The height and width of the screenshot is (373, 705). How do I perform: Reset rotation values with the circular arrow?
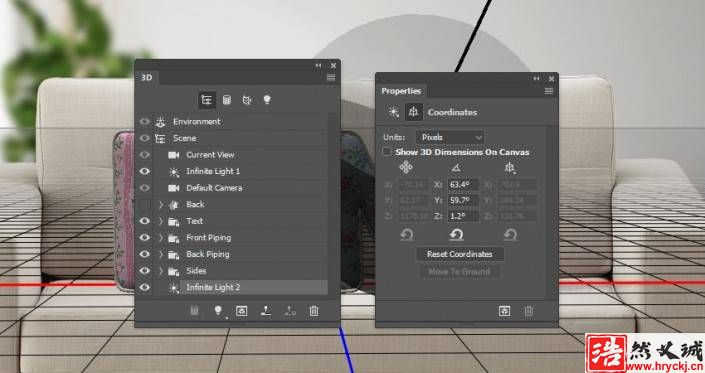click(456, 235)
